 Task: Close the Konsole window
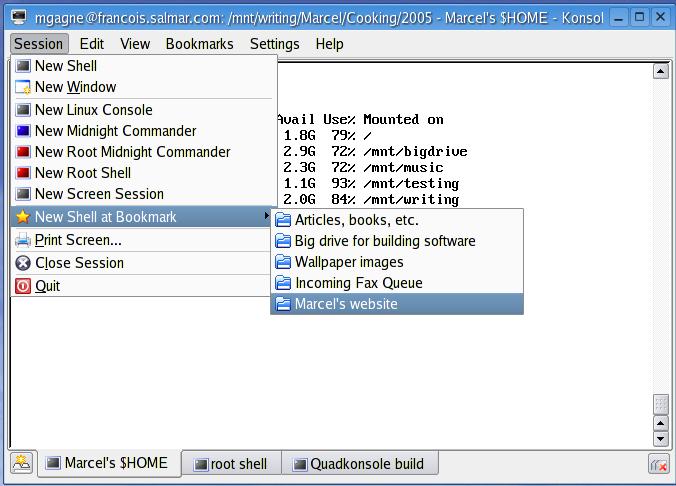660,17
